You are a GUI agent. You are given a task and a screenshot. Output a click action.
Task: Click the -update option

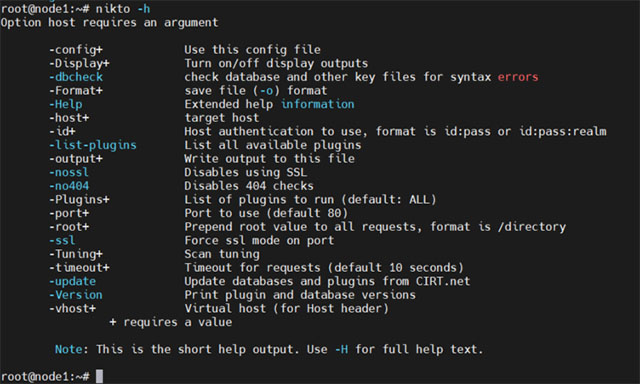point(72,282)
